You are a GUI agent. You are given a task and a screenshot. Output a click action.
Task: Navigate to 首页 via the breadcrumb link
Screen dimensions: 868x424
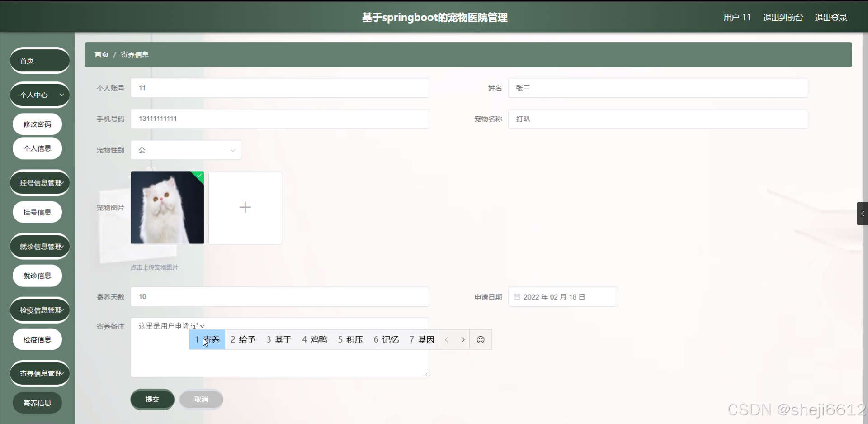pyautogui.click(x=101, y=54)
